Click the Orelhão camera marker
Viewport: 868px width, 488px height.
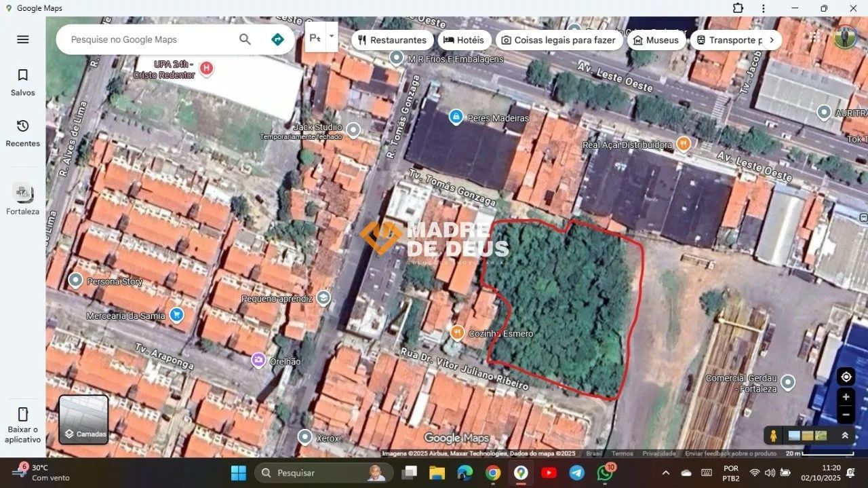[x=258, y=360]
